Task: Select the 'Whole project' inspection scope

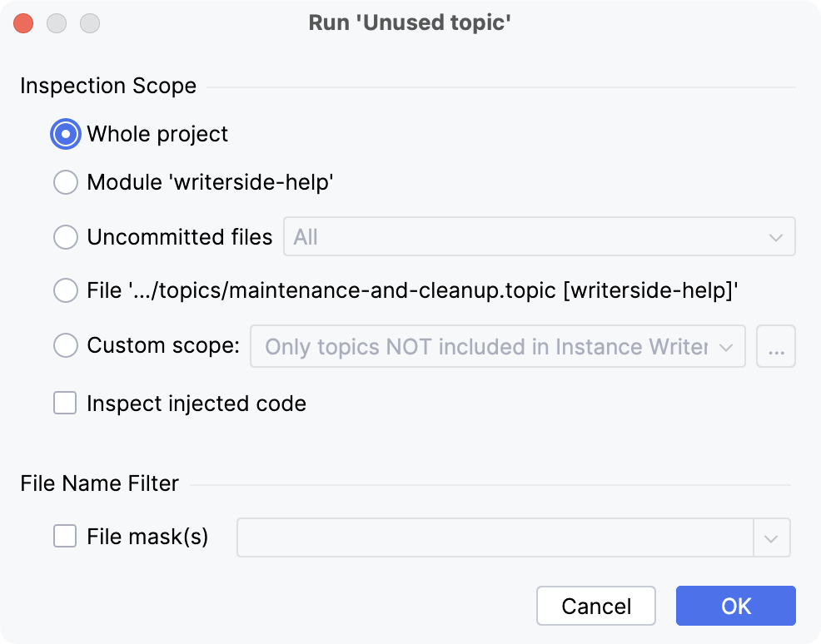Action: click(65, 134)
